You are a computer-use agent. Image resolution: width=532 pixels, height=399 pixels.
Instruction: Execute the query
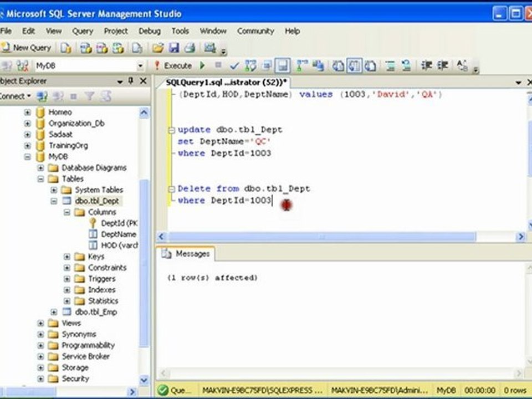point(173,65)
